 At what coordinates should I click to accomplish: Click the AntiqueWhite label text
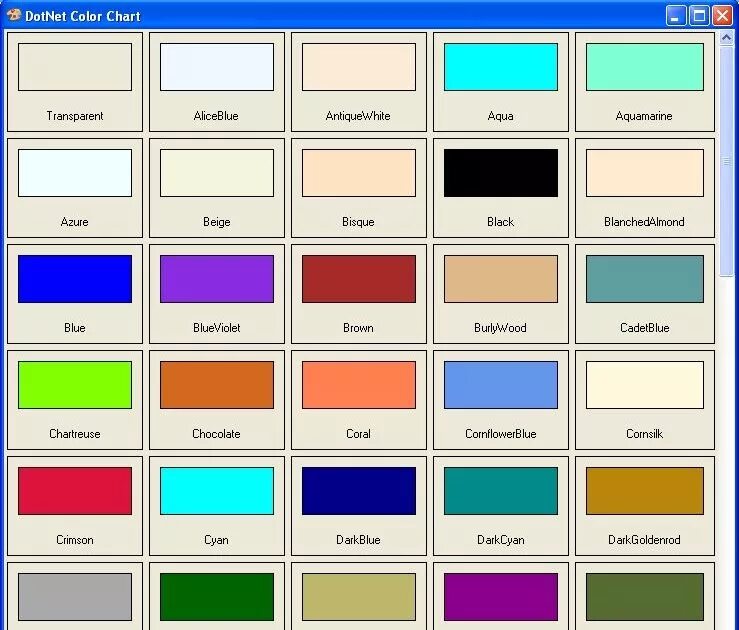(x=358, y=116)
